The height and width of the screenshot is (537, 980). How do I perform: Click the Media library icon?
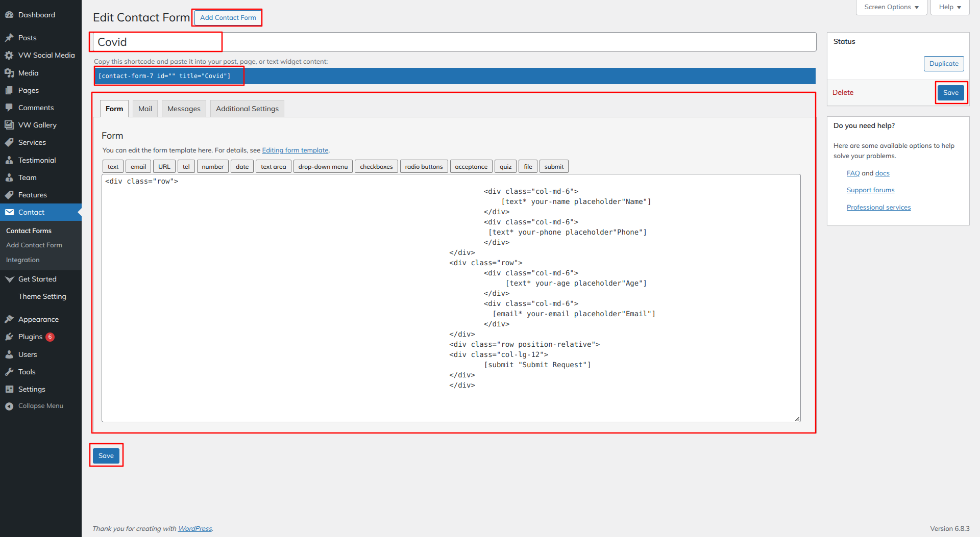tap(9, 73)
